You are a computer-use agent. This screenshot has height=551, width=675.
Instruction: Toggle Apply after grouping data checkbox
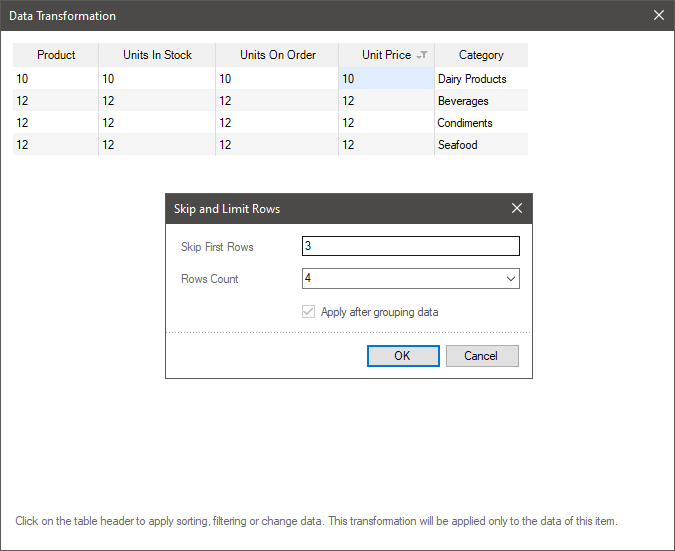[309, 312]
